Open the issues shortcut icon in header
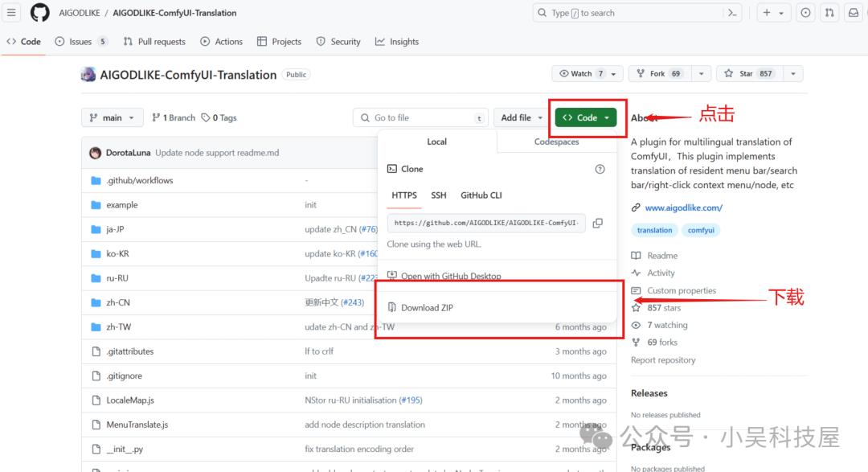This screenshot has width=868, height=472. (x=805, y=13)
